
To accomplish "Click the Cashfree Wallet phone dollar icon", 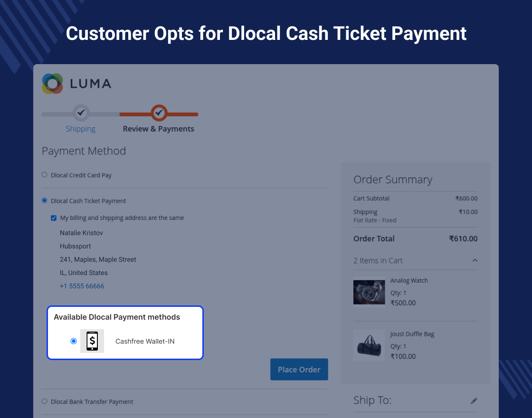I will click(x=92, y=341).
